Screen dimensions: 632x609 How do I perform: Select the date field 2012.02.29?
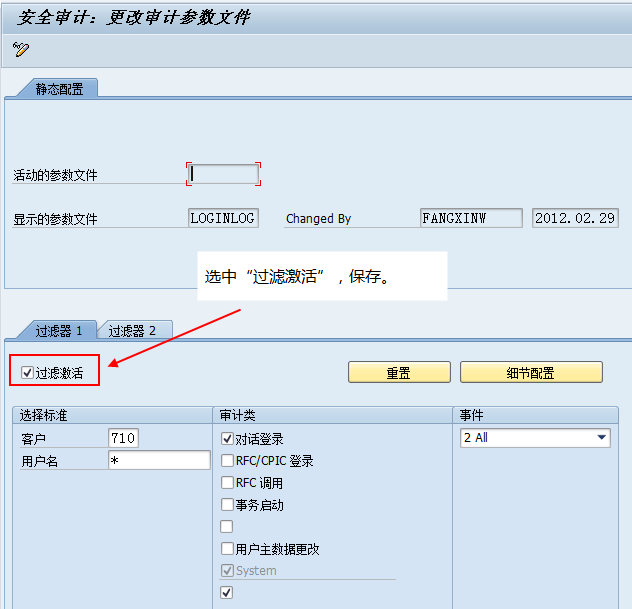(575, 218)
